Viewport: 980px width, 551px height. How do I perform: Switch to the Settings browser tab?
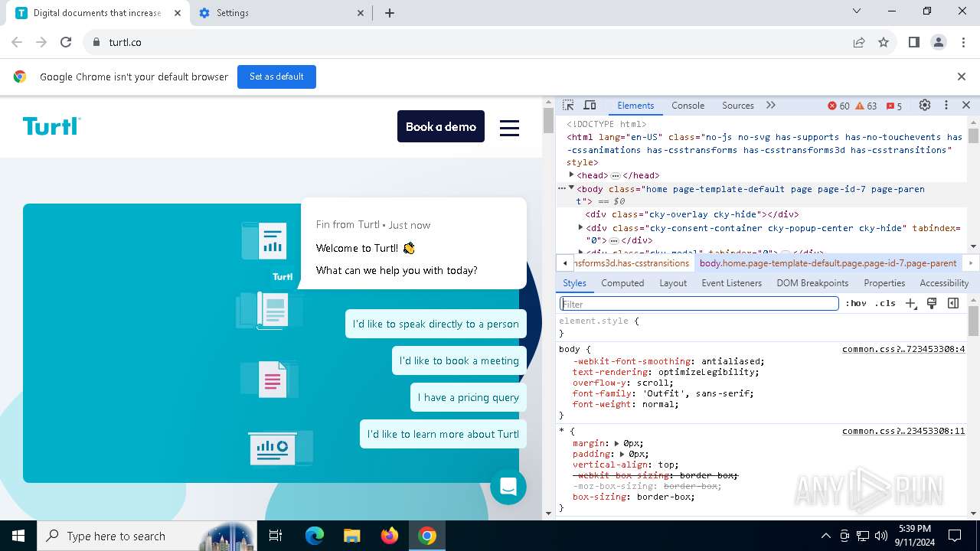281,13
